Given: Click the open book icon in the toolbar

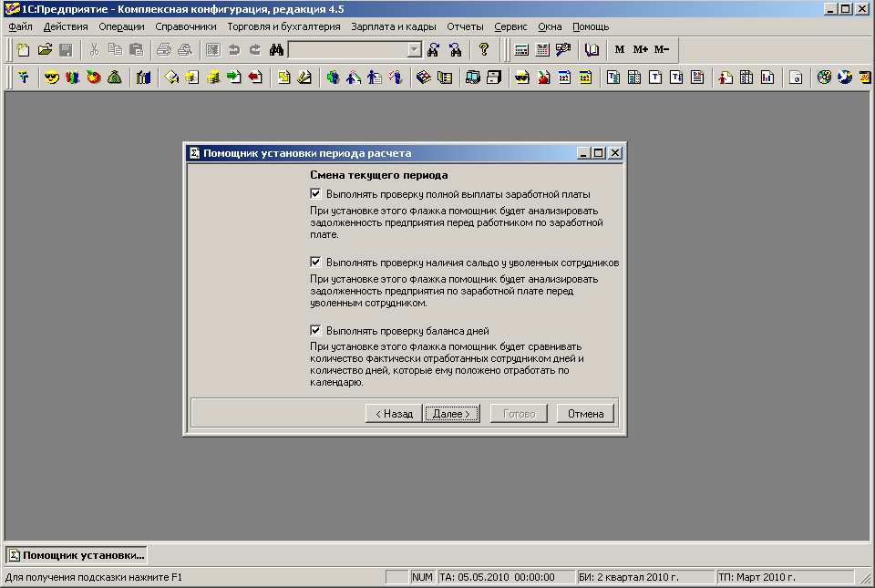Looking at the screenshot, I should click(592, 49).
